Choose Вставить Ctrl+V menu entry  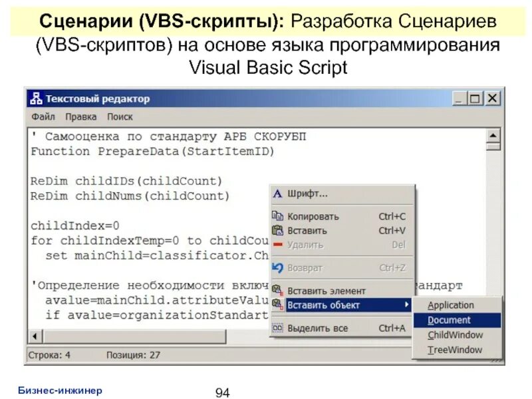click(342, 230)
